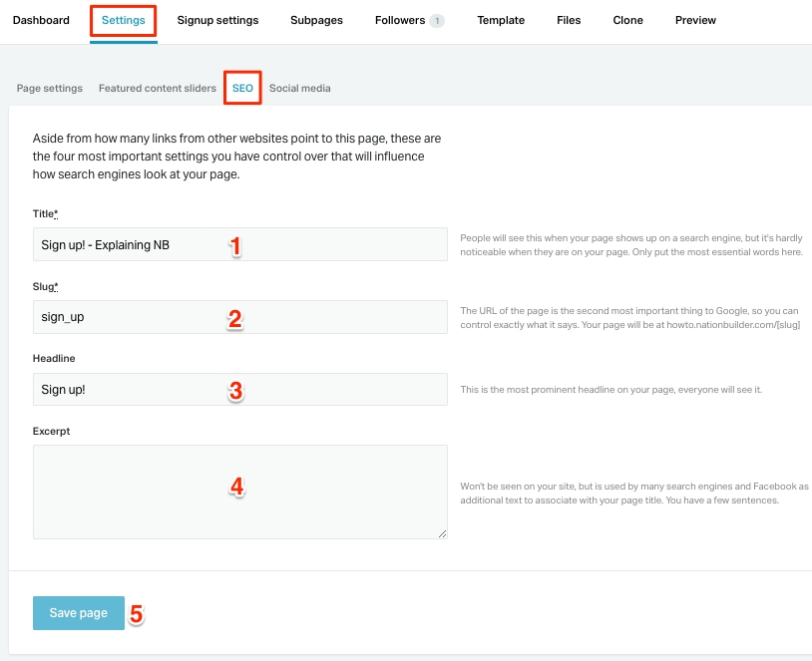Switch to the Settings tab
Viewport: 812px width, 661px height.
pyautogui.click(x=123, y=19)
